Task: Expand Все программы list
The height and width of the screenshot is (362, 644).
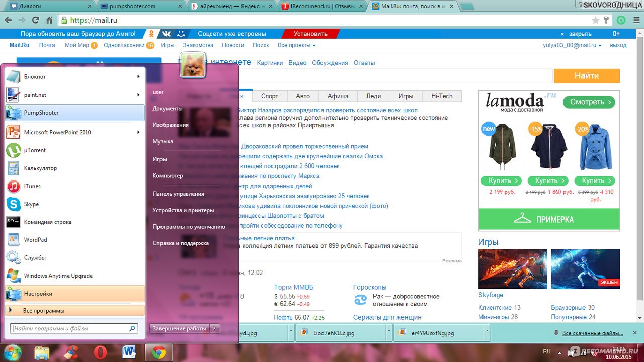Action: click(x=74, y=310)
